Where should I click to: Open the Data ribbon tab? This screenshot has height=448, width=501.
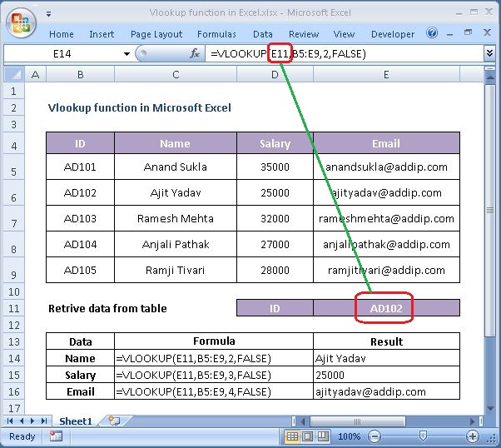click(x=263, y=34)
